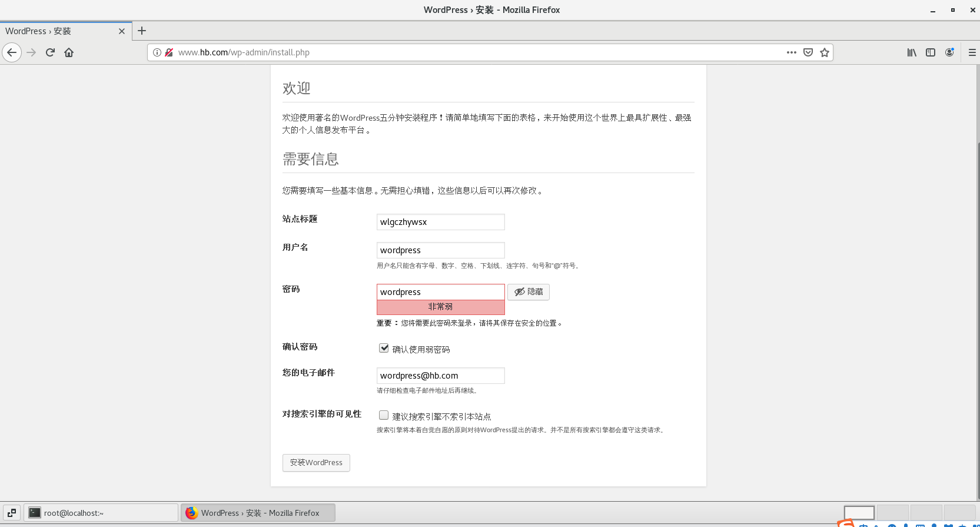Click the forward navigation arrow

point(31,52)
